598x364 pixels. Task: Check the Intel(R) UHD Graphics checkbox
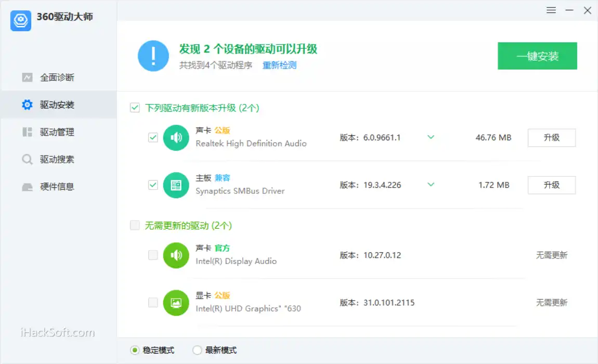pos(153,303)
